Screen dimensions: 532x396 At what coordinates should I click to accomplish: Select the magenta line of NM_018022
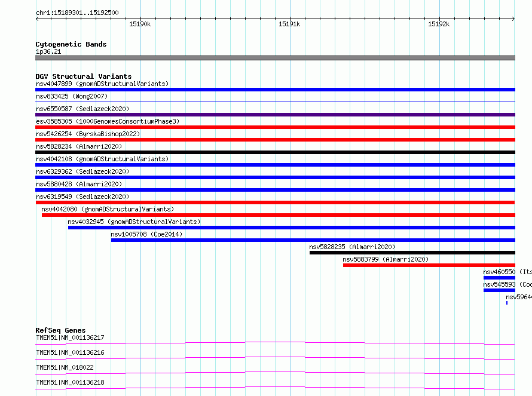pyautogui.click(x=275, y=373)
